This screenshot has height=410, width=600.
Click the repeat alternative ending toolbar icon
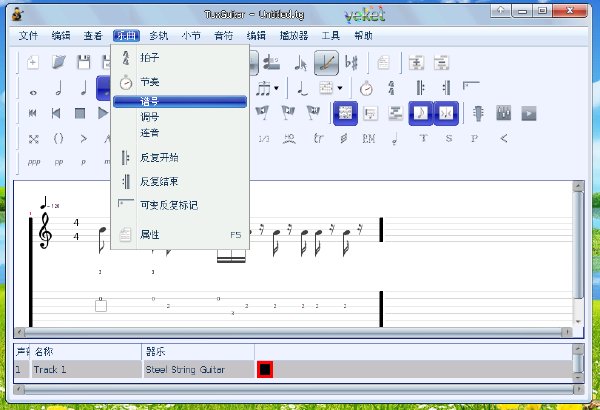pos(471,86)
